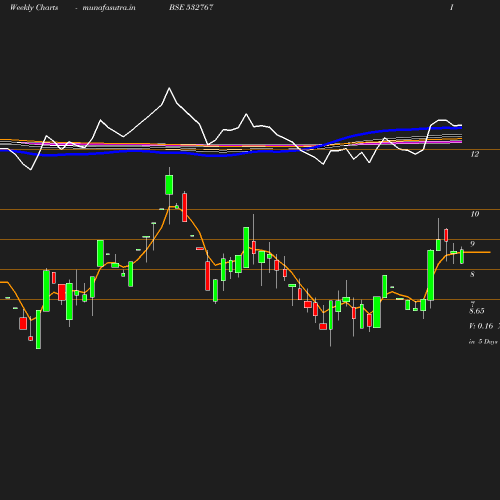Click the peak of the white indicator line
Viewport: 500px width, 500px height.
coord(169,88)
